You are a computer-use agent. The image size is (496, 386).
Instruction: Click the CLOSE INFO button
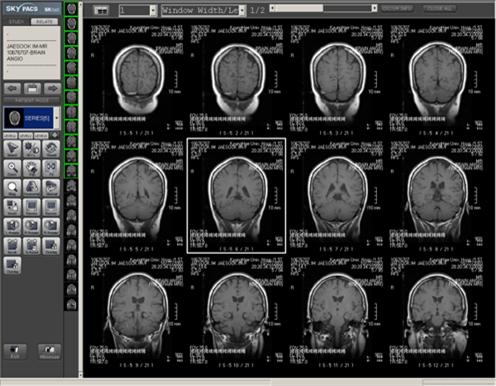coord(397,8)
